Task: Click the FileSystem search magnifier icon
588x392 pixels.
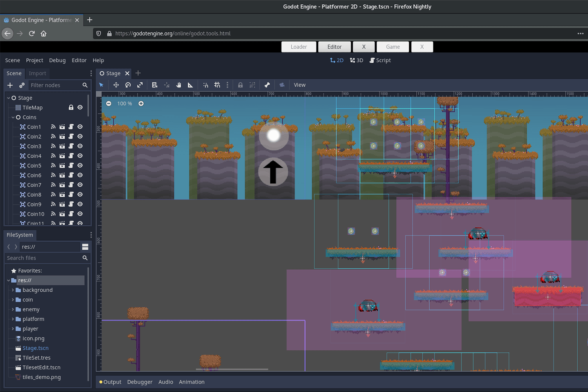Action: [x=85, y=258]
